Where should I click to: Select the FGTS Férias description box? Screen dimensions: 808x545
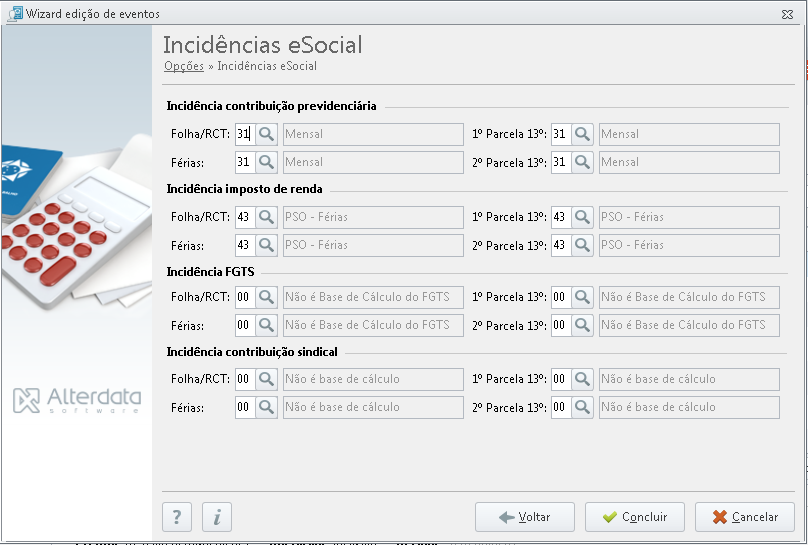(373, 325)
